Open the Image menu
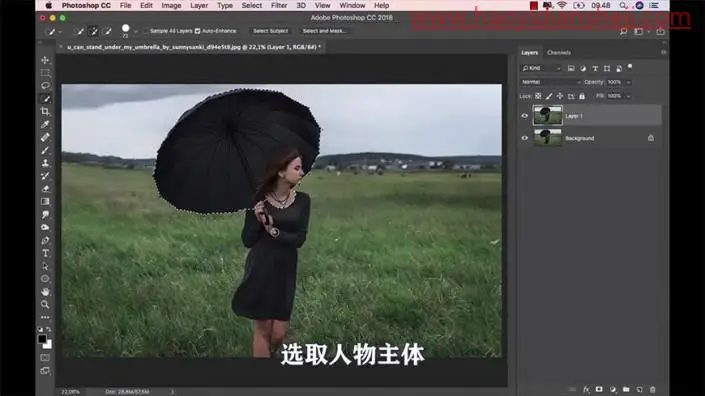The image size is (705, 396). [x=171, y=5]
